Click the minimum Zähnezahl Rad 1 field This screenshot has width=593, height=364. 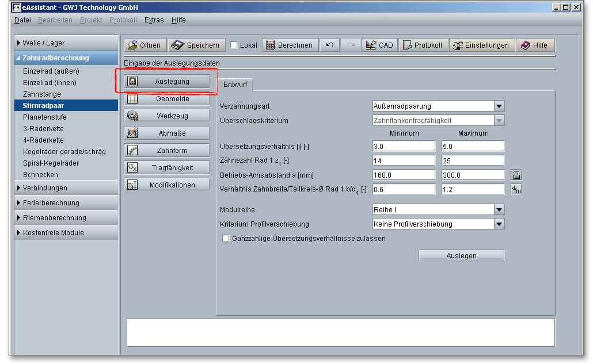[x=404, y=160]
